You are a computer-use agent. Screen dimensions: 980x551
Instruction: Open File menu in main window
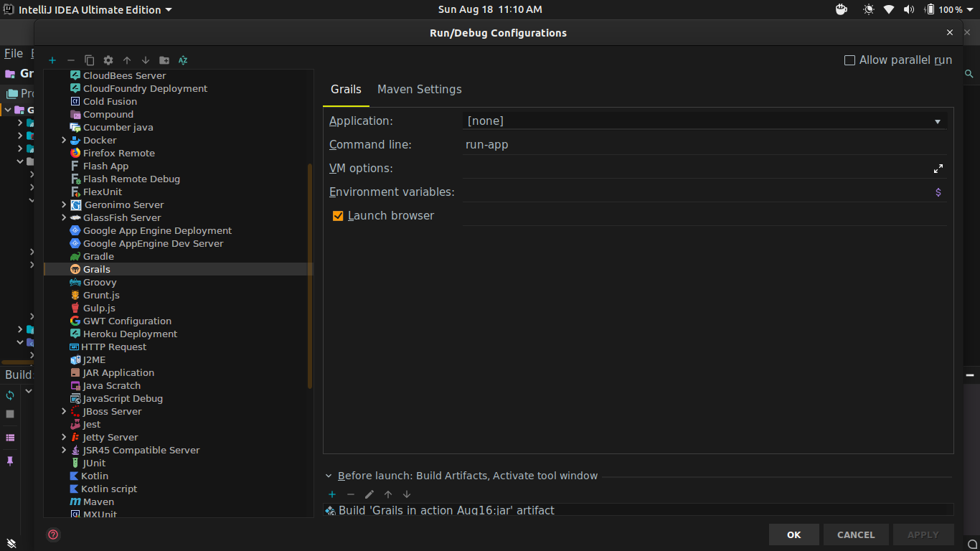tap(14, 54)
